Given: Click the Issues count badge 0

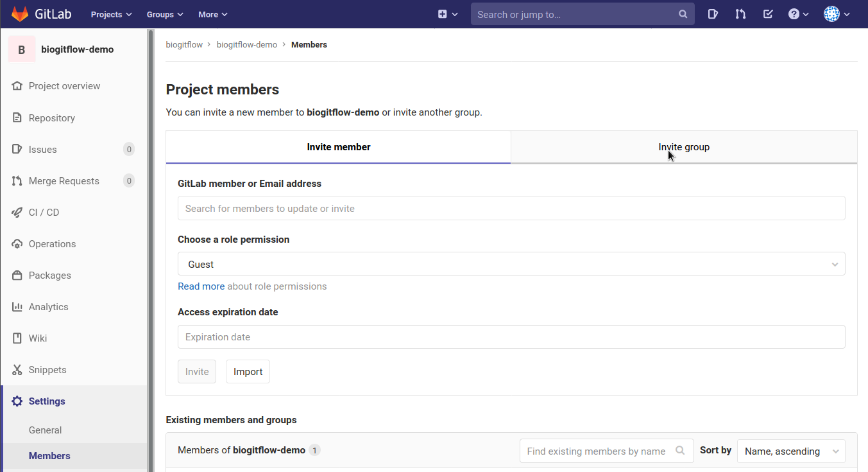Looking at the screenshot, I should (x=129, y=150).
